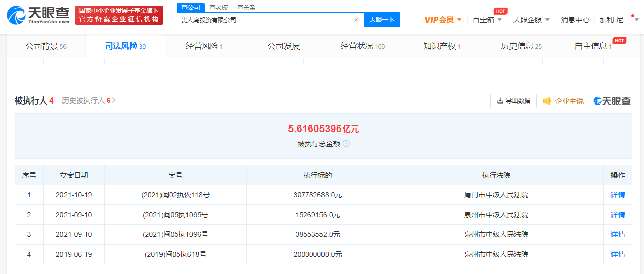644x274 pixels.
Task: Open the 知识产权 tab
Action: click(x=441, y=46)
